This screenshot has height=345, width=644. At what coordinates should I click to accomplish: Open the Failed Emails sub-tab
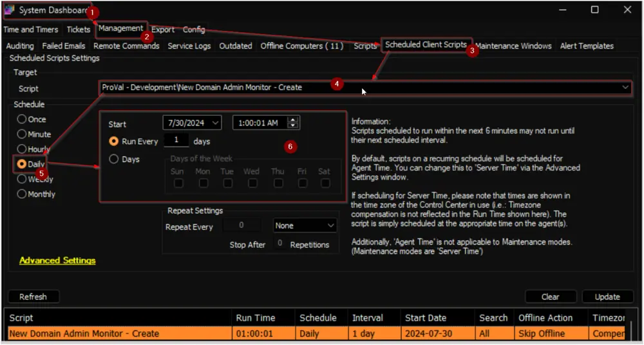[64, 46]
